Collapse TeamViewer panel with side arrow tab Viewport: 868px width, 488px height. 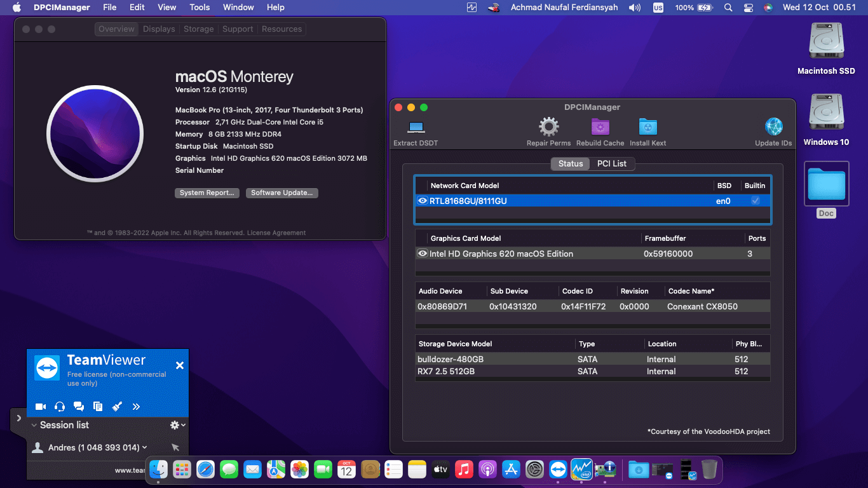point(18,418)
